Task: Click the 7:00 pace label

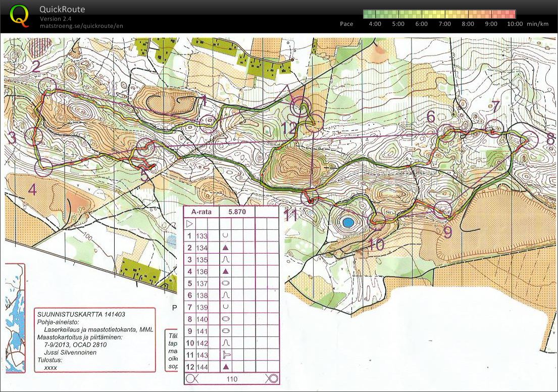Action: pyautogui.click(x=444, y=24)
